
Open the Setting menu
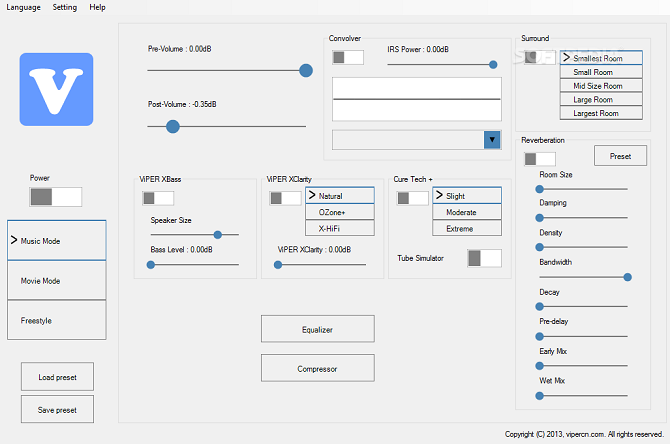[x=64, y=7]
